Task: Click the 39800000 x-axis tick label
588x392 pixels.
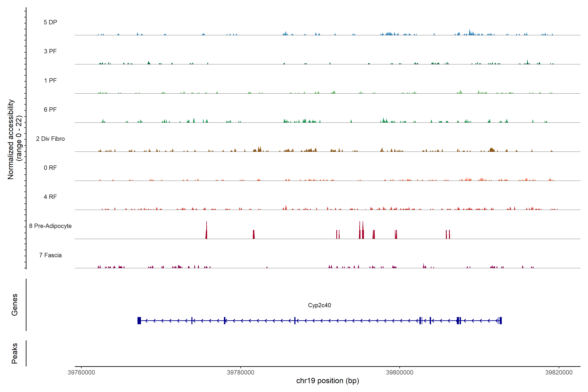Action: [x=400, y=372]
